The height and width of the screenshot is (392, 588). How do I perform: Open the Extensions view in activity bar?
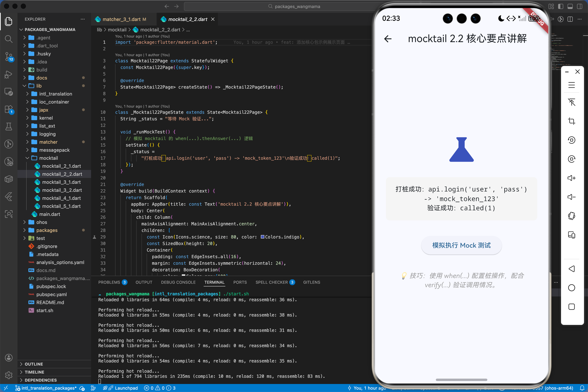tap(9, 109)
